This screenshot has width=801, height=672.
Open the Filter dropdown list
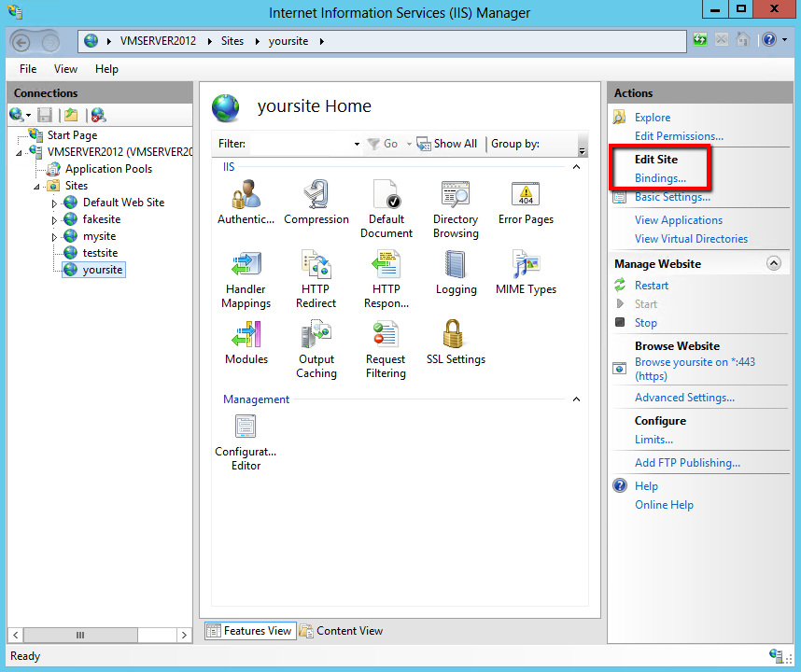(x=356, y=144)
